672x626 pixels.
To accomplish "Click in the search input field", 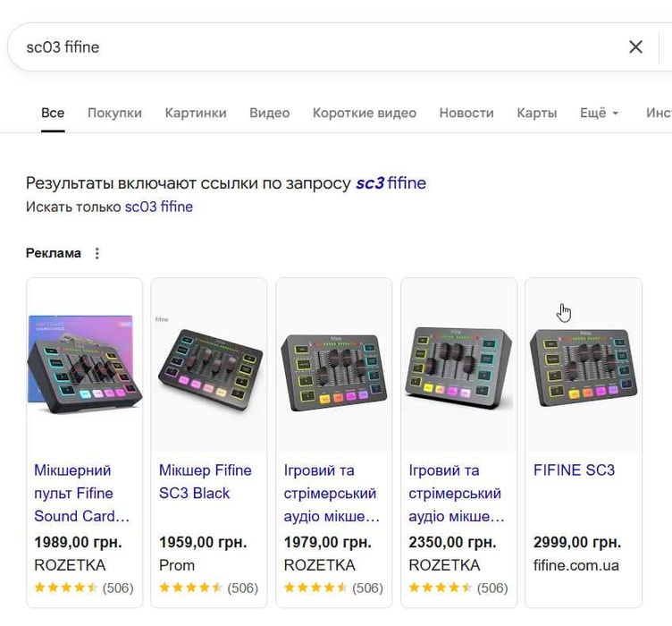I will point(313,47).
